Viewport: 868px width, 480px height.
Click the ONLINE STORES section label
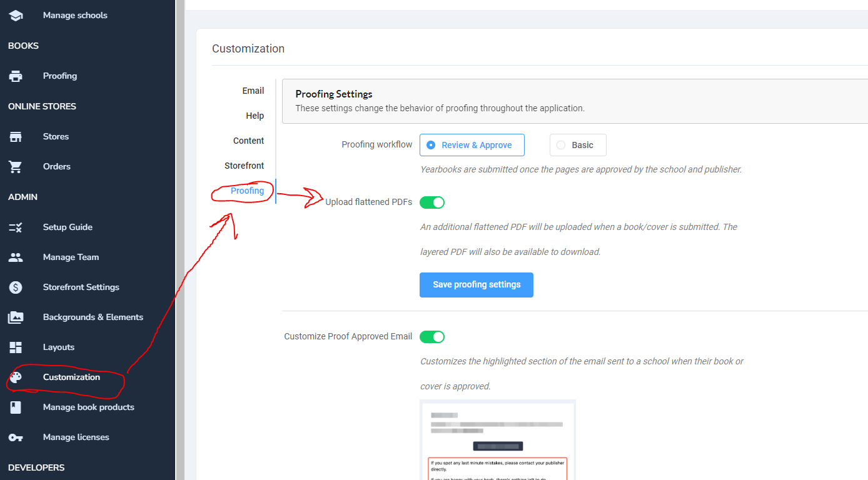42,106
